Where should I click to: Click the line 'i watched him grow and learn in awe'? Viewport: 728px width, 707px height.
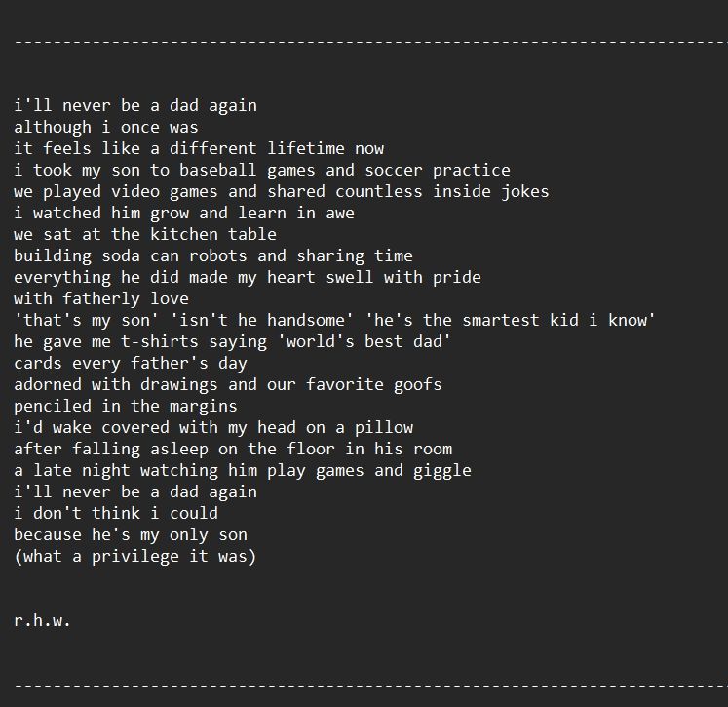click(x=184, y=213)
